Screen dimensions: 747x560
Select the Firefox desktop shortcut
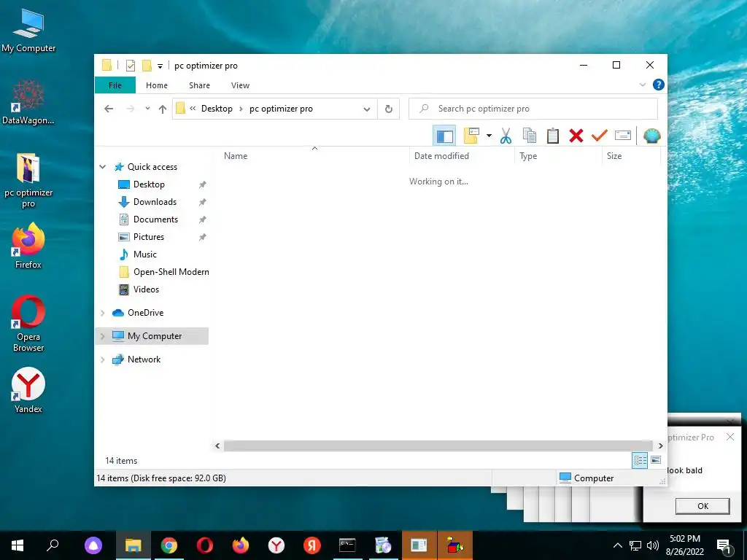point(28,246)
